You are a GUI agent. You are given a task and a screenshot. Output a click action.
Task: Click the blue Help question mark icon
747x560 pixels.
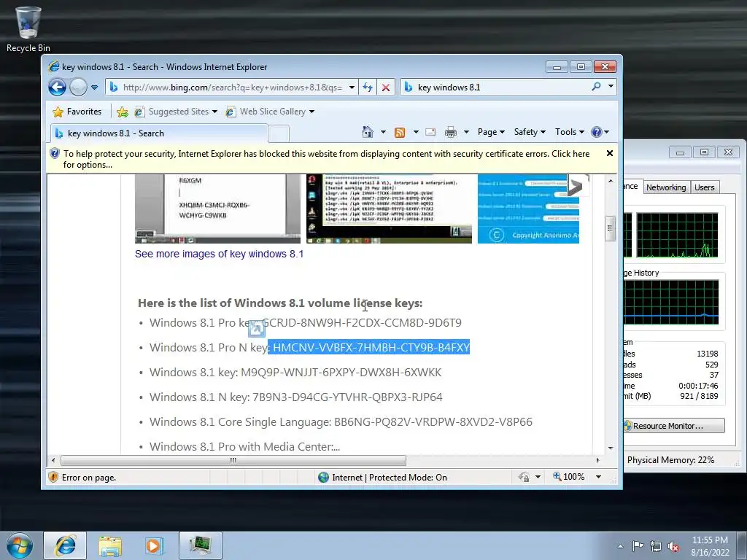click(597, 132)
